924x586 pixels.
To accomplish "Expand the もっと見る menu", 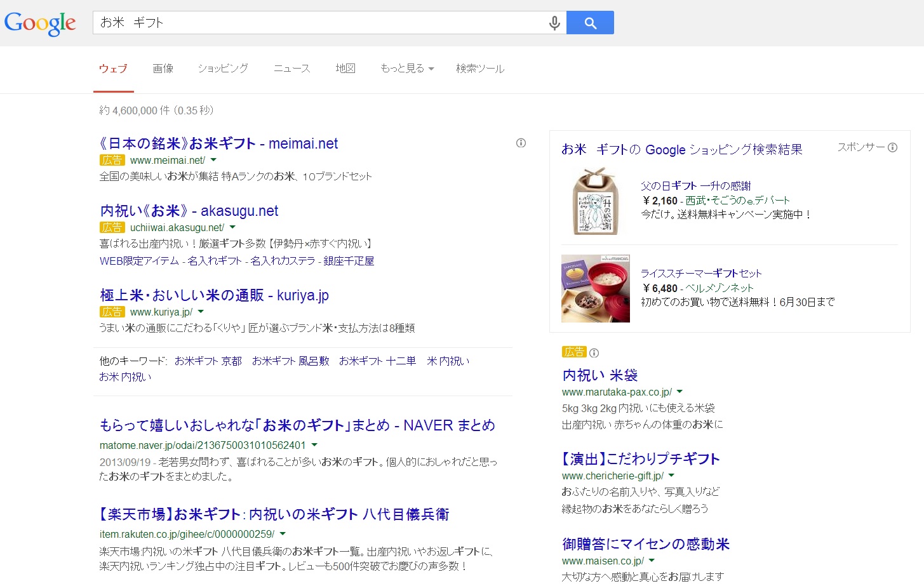I will click(407, 69).
